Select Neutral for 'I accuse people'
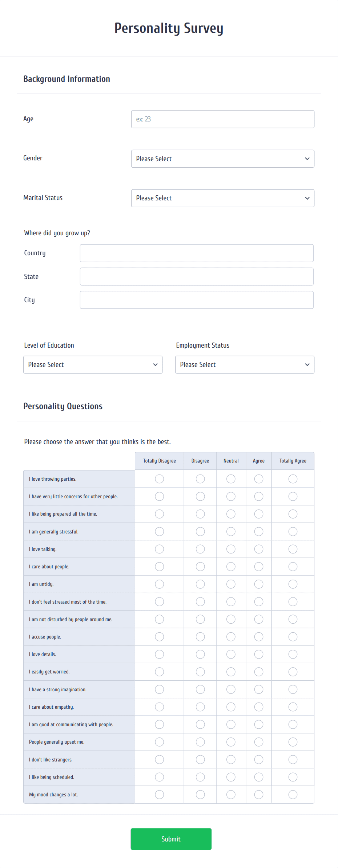The image size is (338, 868). pyautogui.click(x=231, y=636)
